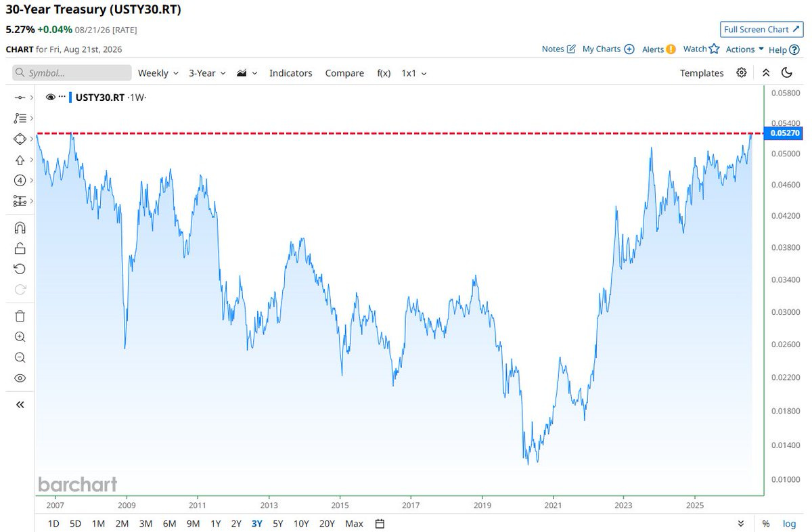
Task: Select the 1D time range
Action: (x=53, y=523)
